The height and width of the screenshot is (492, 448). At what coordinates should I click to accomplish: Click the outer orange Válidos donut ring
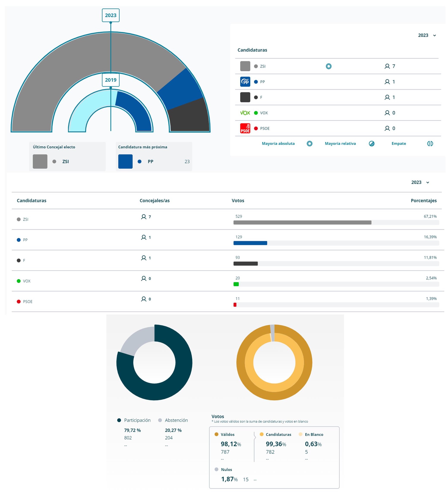click(x=274, y=396)
